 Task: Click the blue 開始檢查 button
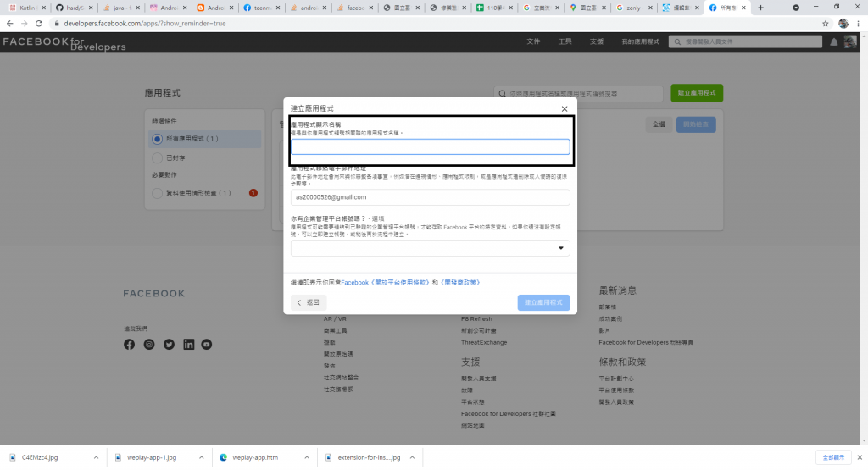(x=696, y=124)
